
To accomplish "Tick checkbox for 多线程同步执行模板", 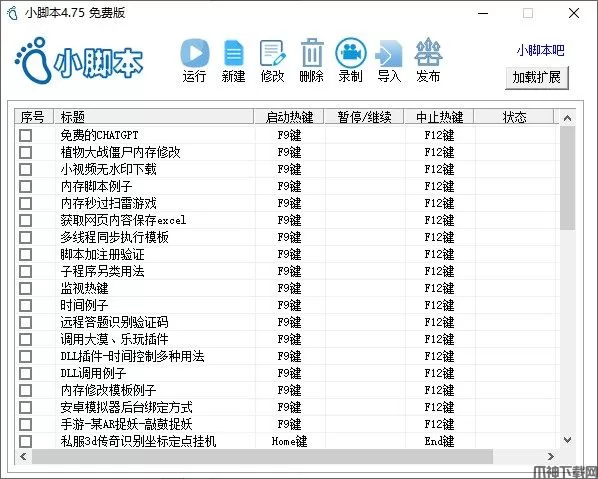I will (x=26, y=238).
